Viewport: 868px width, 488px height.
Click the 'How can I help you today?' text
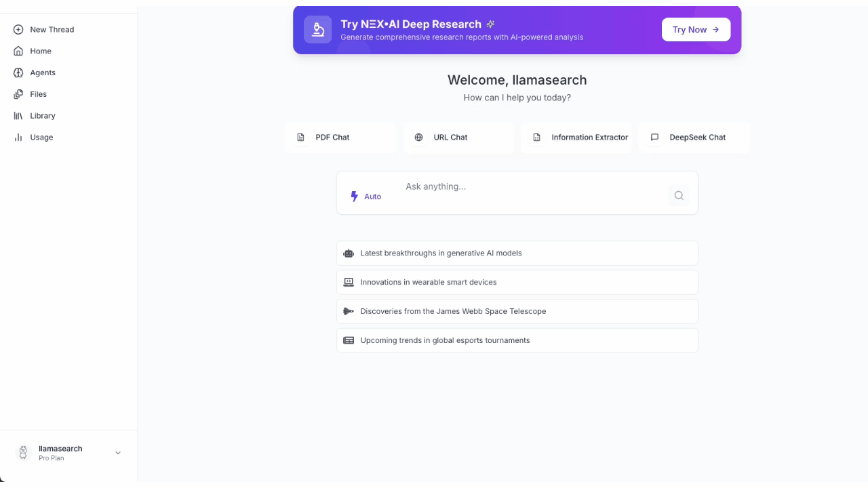coord(517,98)
